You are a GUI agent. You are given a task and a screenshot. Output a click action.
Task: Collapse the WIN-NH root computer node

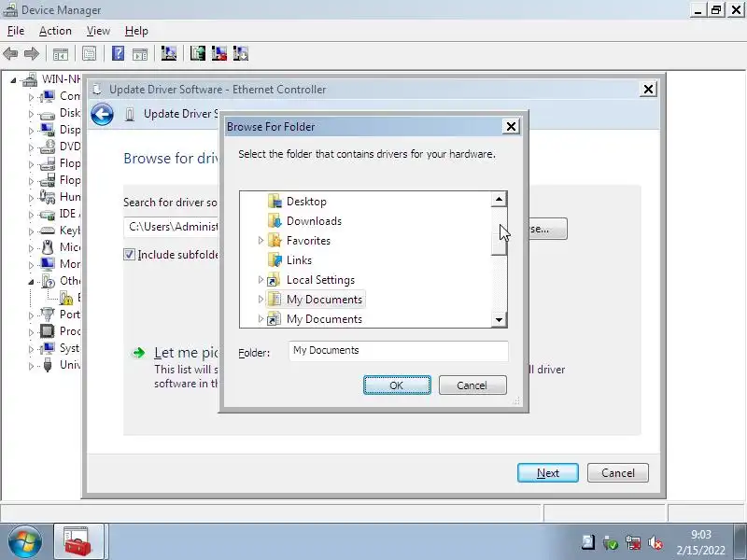click(x=13, y=80)
